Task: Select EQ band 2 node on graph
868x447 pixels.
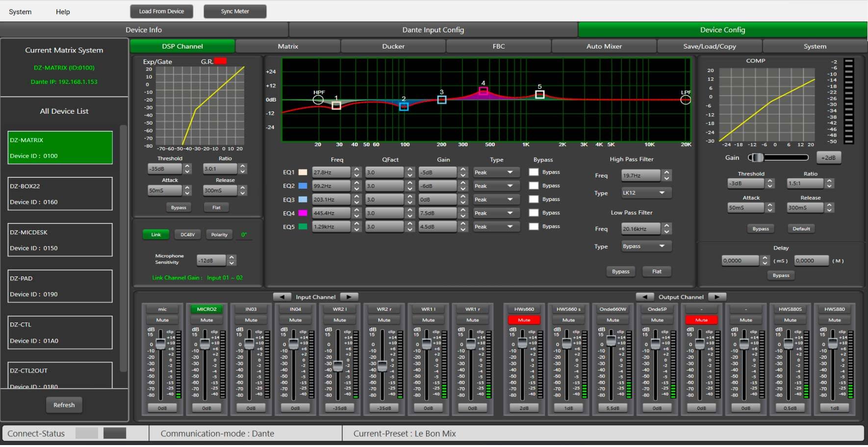Action: (x=404, y=106)
